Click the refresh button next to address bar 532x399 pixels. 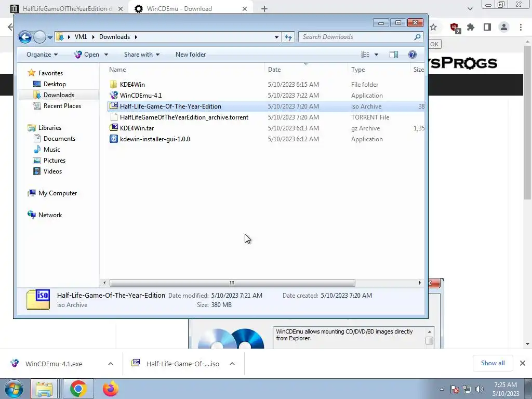pos(288,37)
